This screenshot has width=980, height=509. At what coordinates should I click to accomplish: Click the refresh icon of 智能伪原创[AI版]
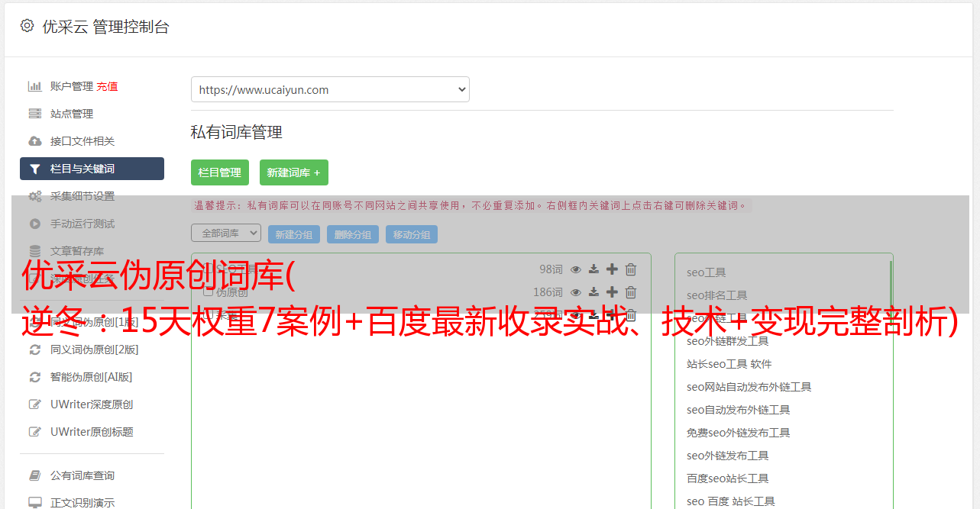coord(35,377)
